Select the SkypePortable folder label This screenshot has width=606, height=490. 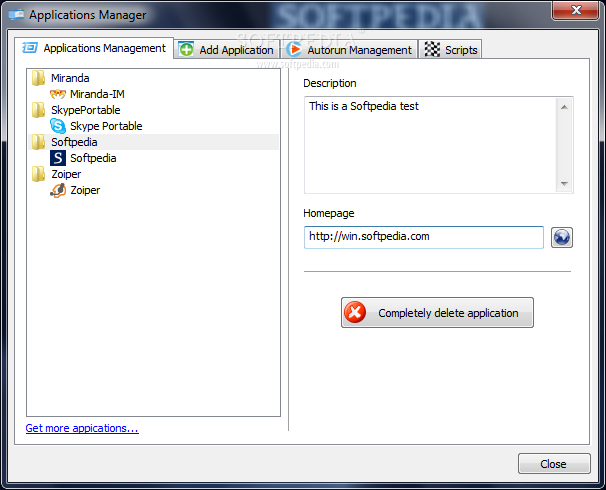tap(86, 110)
